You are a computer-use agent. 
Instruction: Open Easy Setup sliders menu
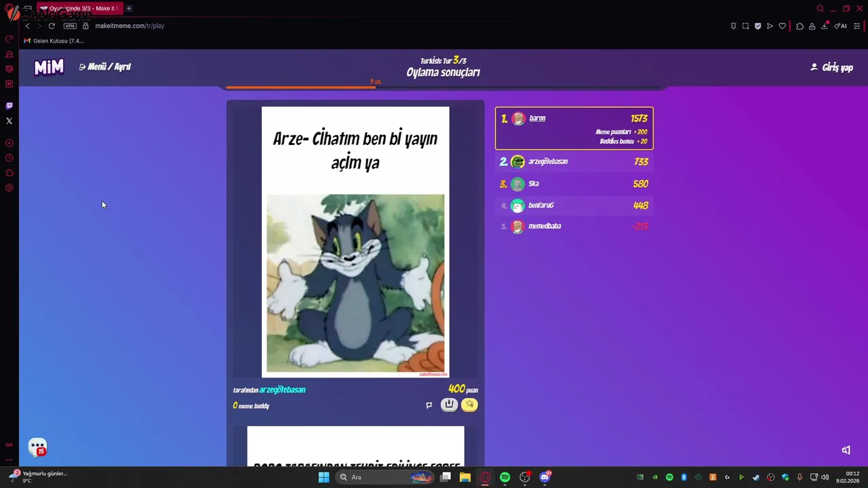856,26
